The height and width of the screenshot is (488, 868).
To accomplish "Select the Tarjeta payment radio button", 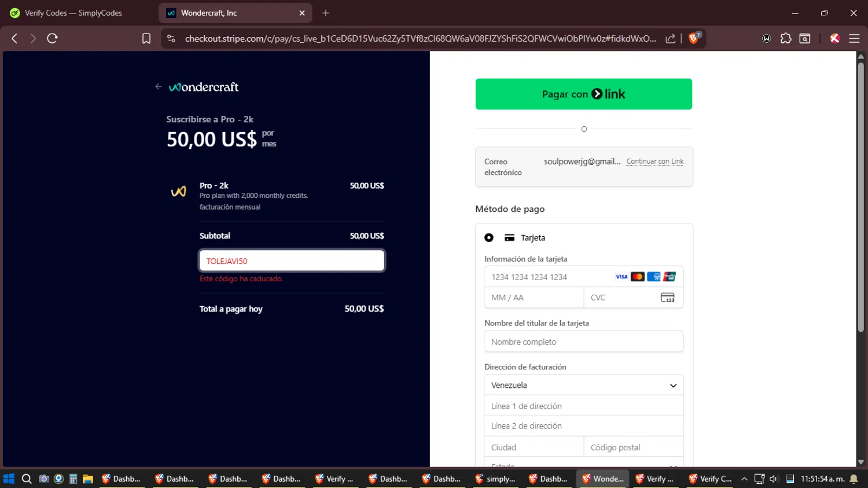I will click(489, 237).
